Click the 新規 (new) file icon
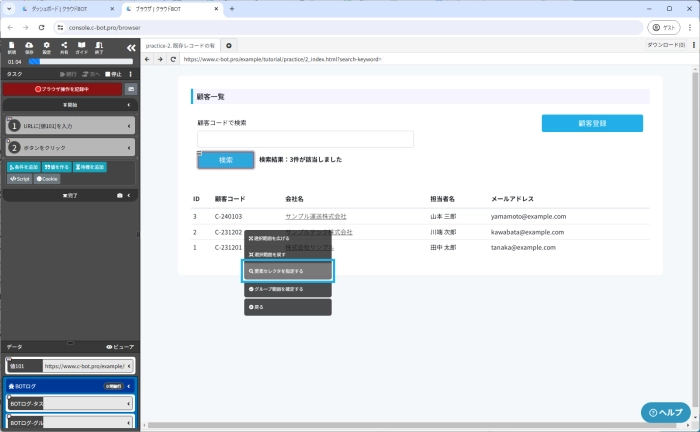 [12, 47]
